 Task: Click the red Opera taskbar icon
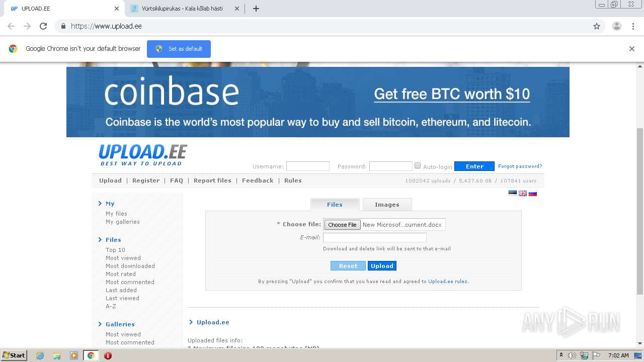click(x=108, y=355)
